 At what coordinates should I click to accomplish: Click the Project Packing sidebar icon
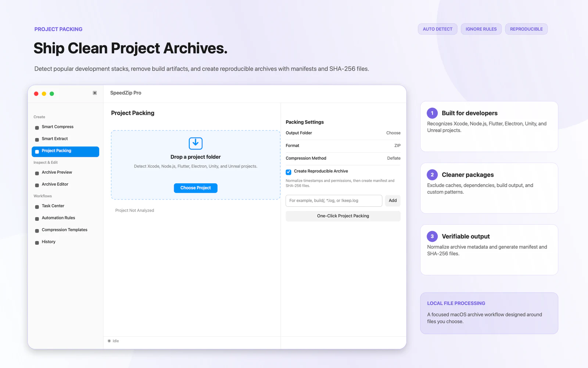point(37,152)
